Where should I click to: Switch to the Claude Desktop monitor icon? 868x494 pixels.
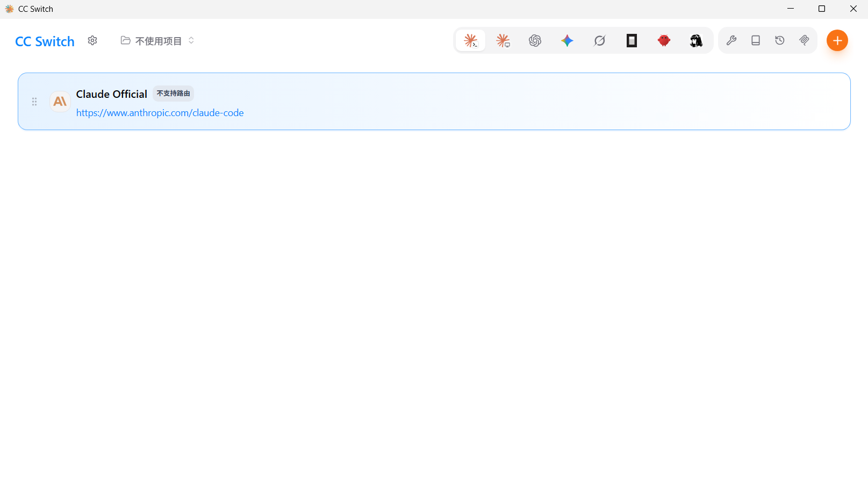tap(503, 40)
